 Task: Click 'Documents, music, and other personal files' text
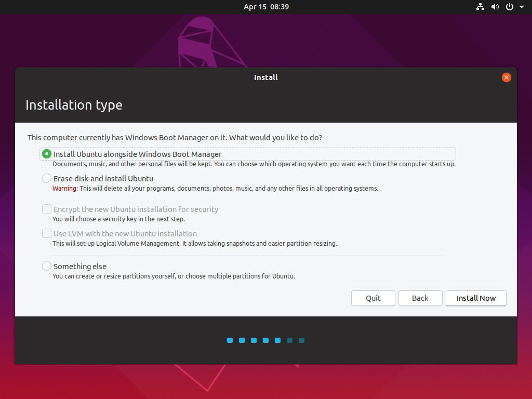[254, 164]
